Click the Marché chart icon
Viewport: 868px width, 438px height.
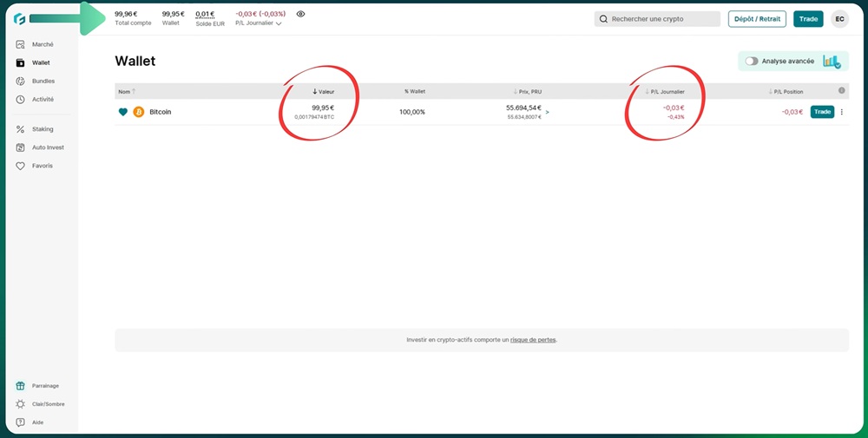pyautogui.click(x=21, y=44)
